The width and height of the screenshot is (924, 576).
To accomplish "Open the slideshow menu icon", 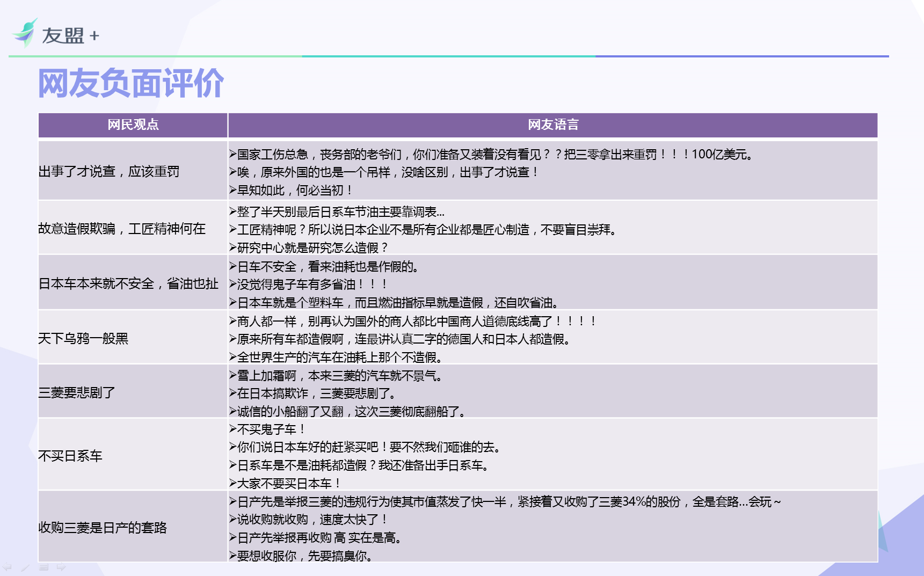I will [43, 567].
